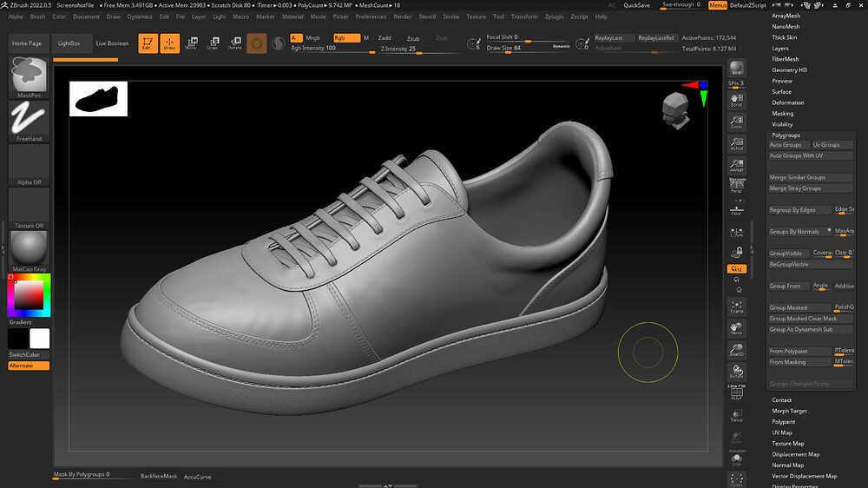Toggle the Rgb paint mode
This screenshot has width=868, height=488.
[346, 37]
